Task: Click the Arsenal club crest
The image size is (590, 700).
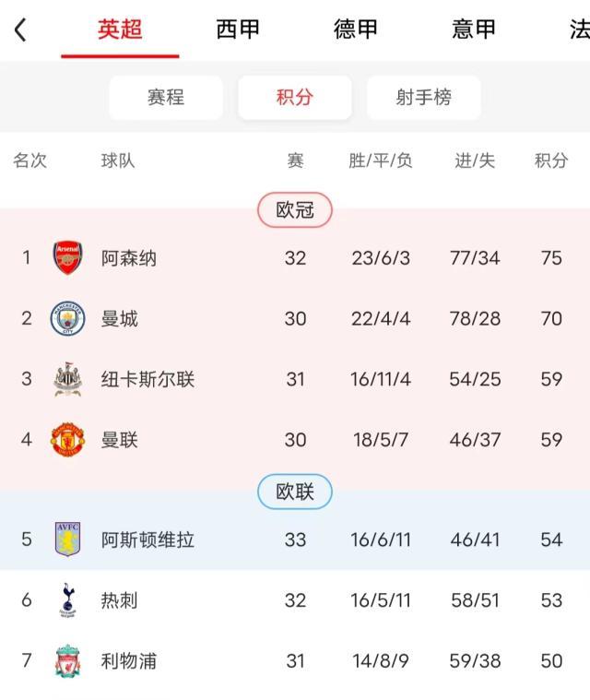Action: (67, 258)
